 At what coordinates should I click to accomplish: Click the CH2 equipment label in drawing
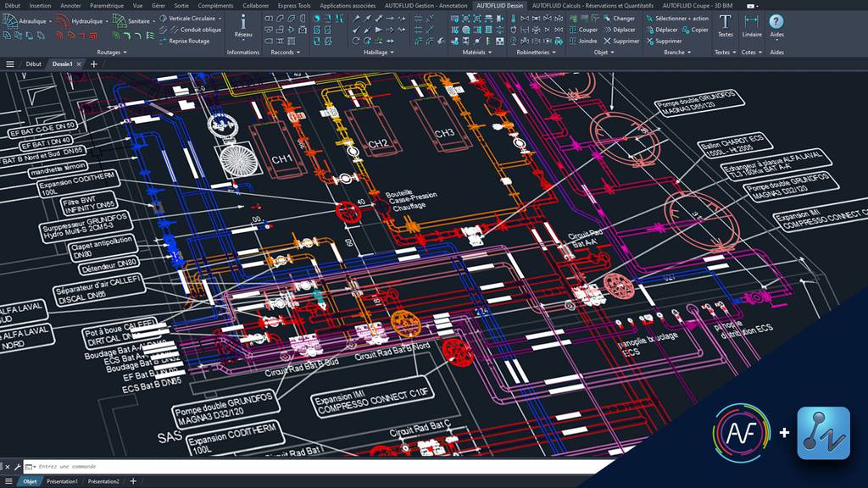pyautogui.click(x=378, y=144)
